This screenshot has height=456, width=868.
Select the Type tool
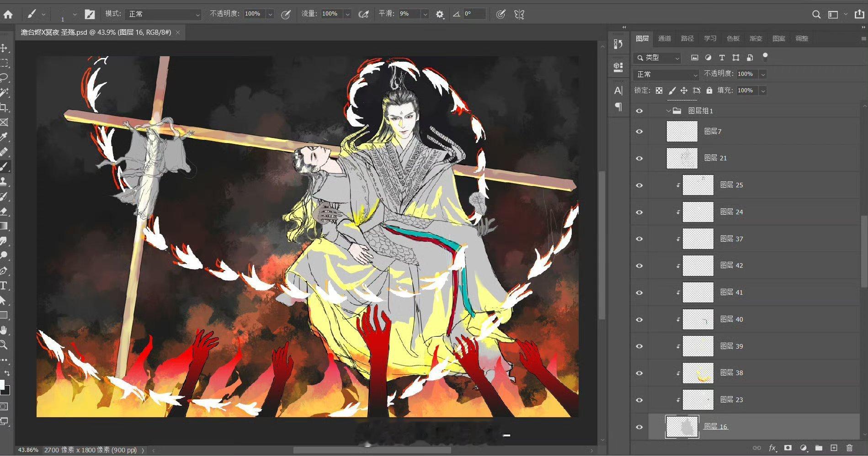click(x=4, y=286)
